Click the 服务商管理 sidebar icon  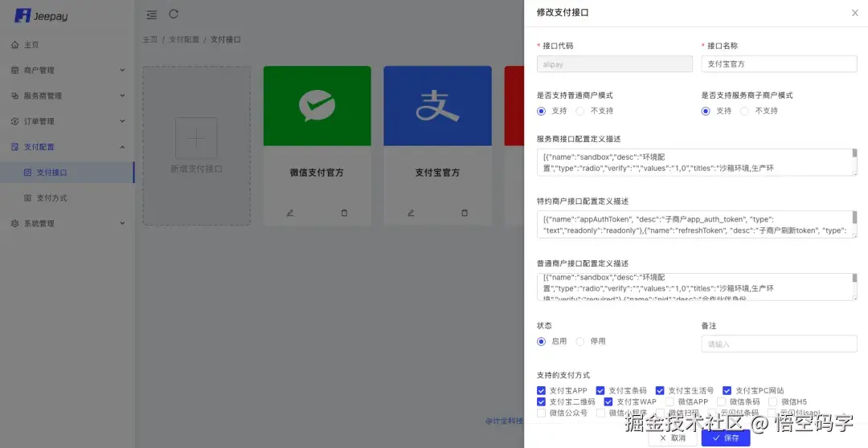tap(15, 96)
